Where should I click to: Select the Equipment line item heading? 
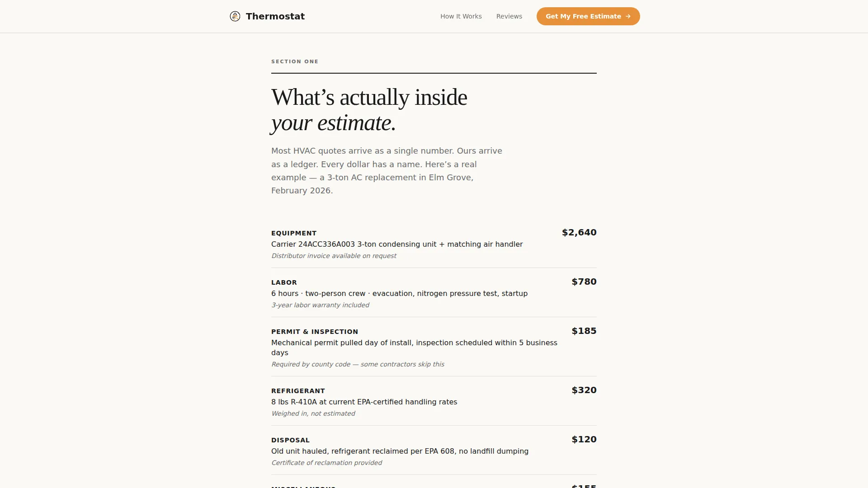coord(294,233)
